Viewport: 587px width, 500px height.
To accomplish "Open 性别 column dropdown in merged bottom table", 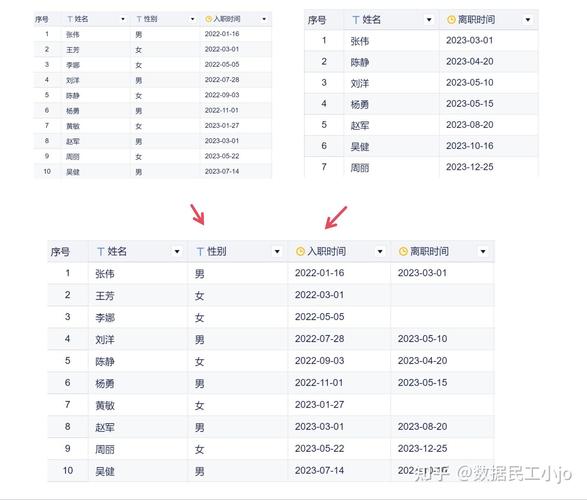I will (x=277, y=251).
